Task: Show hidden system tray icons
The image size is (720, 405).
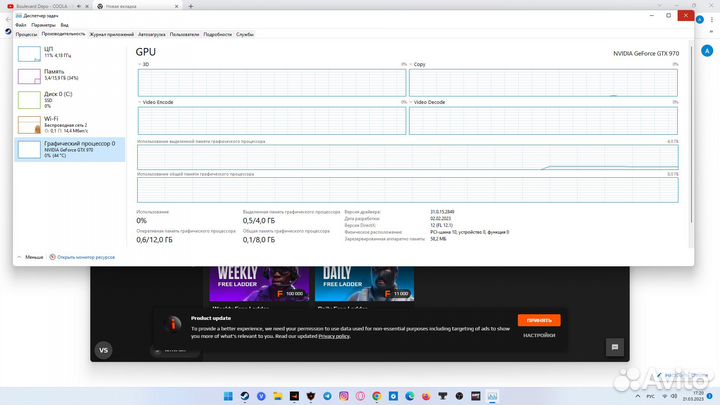Action: [637, 396]
